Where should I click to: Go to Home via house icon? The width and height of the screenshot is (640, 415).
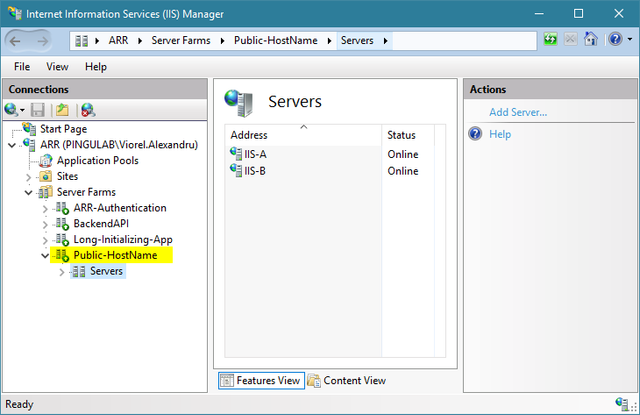[x=591, y=40]
